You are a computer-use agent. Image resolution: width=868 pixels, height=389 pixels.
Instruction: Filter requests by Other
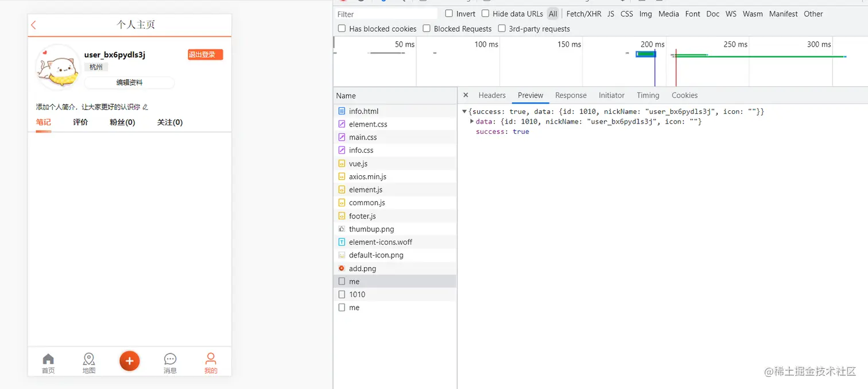[813, 14]
